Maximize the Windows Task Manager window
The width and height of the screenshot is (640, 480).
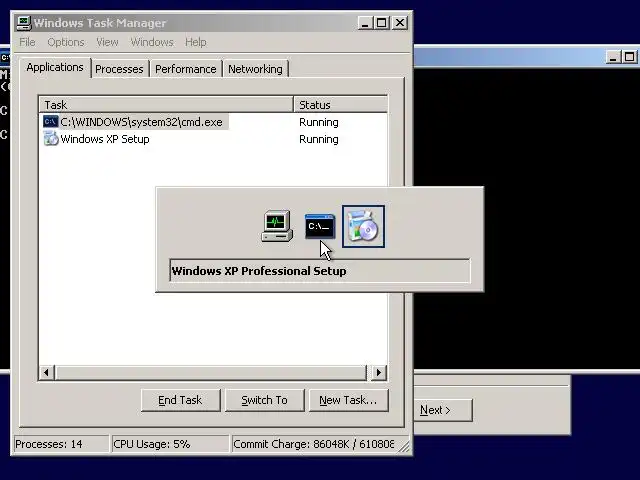pos(382,23)
